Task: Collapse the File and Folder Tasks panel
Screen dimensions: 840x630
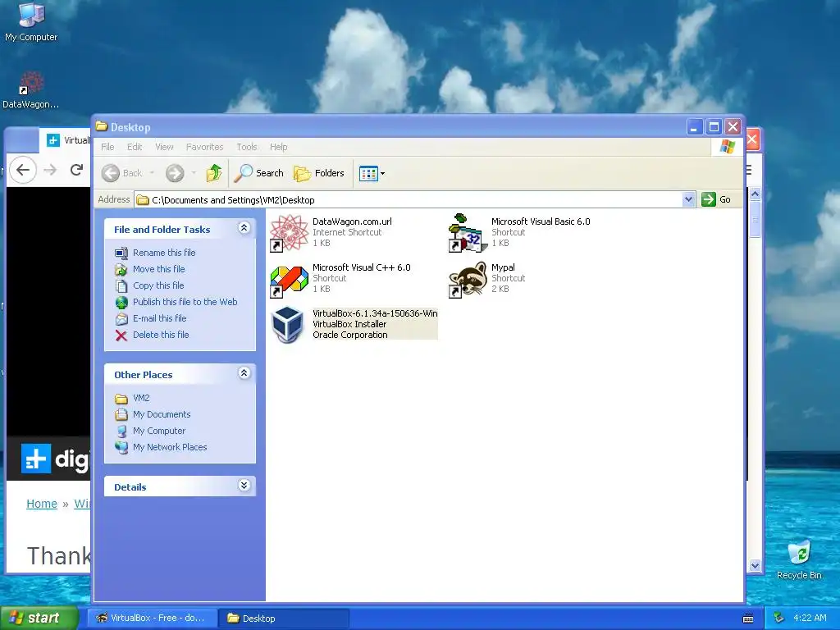Action: (x=244, y=228)
